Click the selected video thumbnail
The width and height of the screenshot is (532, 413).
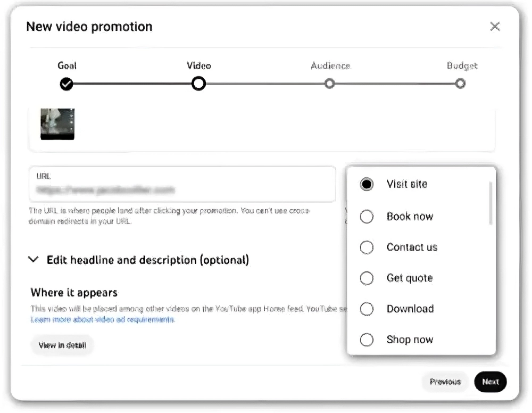(x=57, y=124)
